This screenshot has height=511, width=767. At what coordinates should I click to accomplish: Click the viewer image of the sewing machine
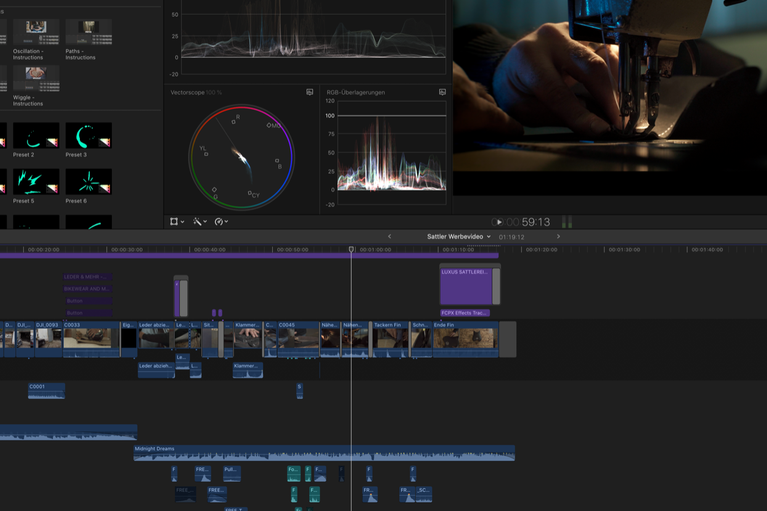[609, 86]
